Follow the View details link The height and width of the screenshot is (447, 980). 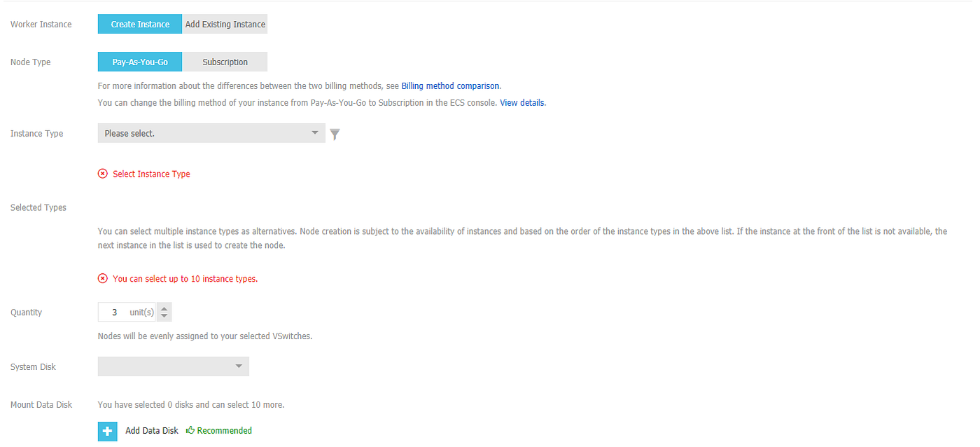click(x=522, y=102)
